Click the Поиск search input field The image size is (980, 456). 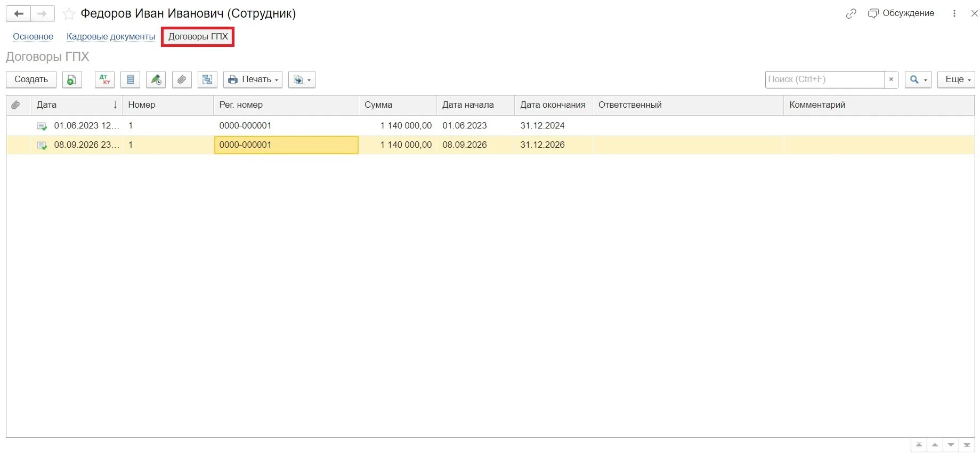tap(824, 79)
